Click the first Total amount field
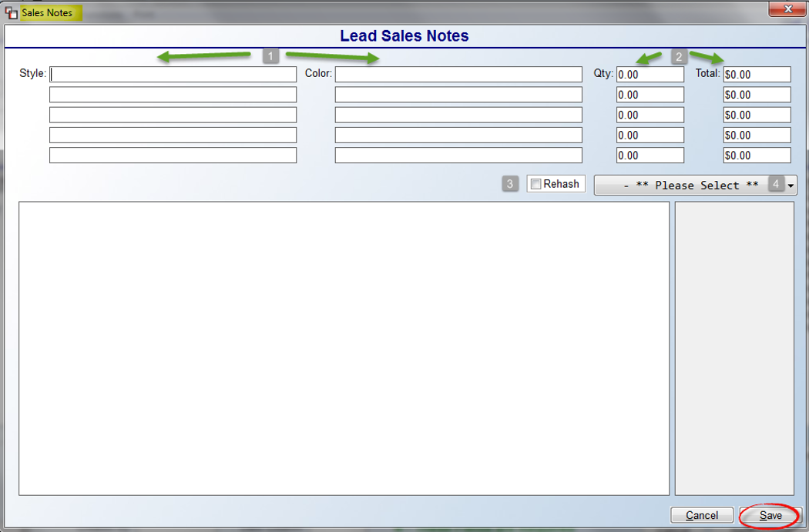Screen dimensions: 809x532 pyautogui.click(x=757, y=74)
